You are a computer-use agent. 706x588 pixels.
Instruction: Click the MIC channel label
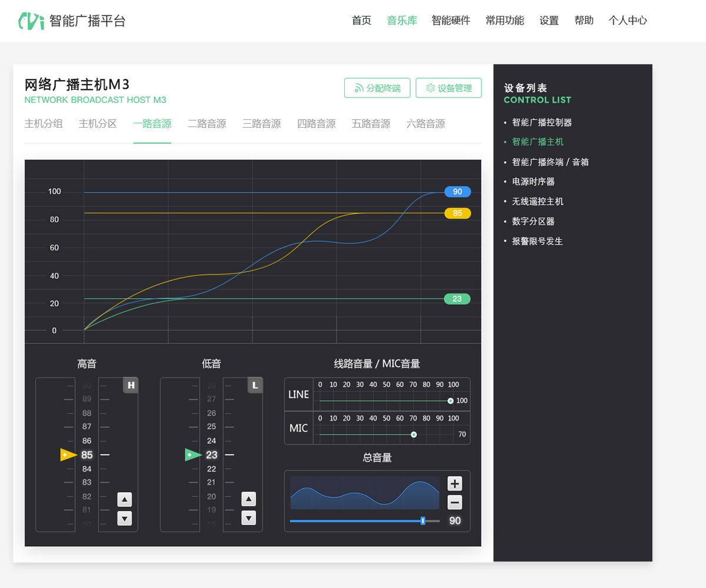coord(299,428)
